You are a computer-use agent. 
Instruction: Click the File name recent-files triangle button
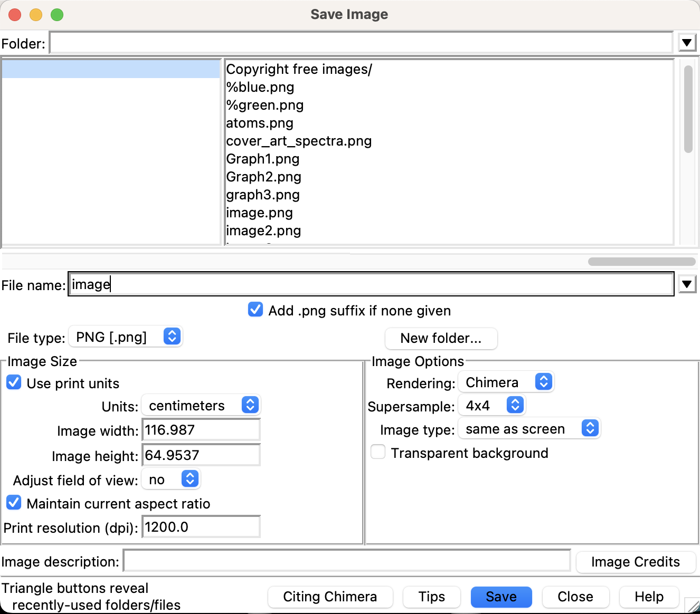tap(686, 285)
